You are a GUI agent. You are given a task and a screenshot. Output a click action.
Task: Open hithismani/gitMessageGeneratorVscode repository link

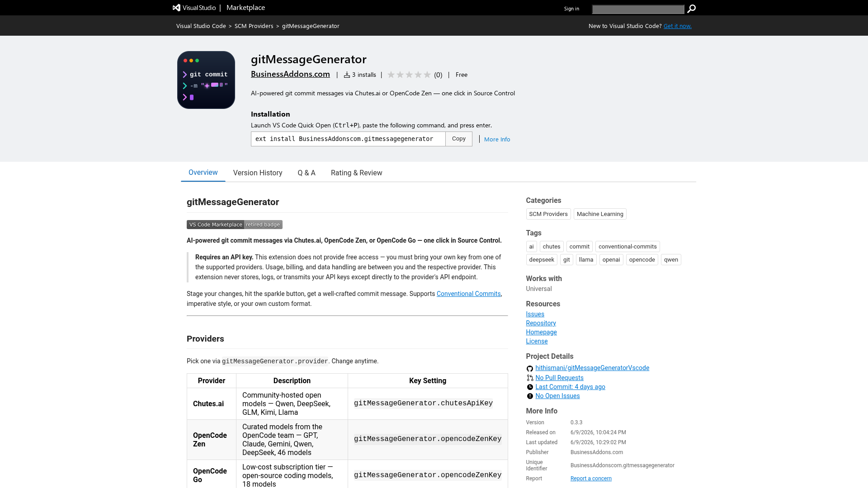pos(592,368)
